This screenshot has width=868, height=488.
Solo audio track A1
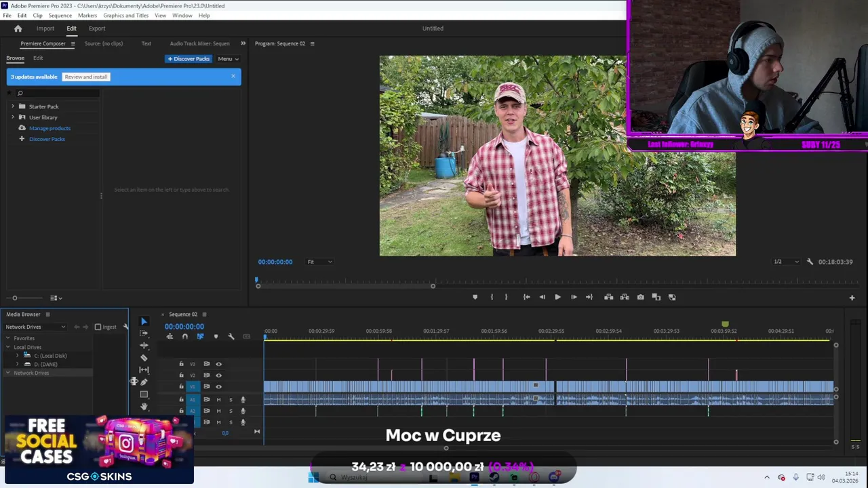[231, 399]
